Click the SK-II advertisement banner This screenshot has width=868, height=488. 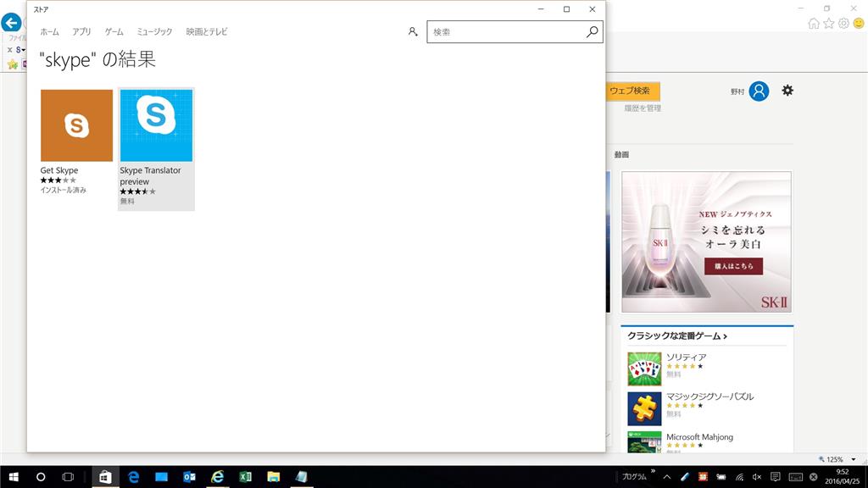pos(706,241)
